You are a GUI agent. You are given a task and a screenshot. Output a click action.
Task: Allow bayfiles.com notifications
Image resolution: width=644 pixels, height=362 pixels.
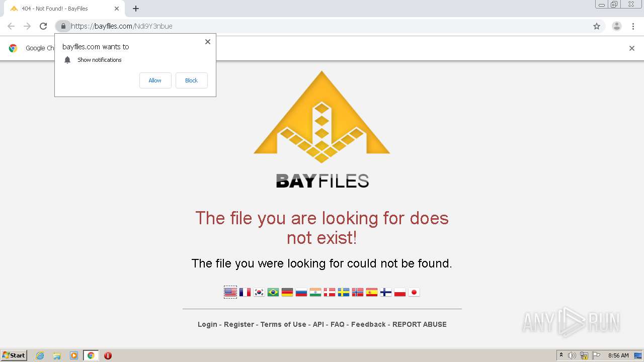coord(155,80)
